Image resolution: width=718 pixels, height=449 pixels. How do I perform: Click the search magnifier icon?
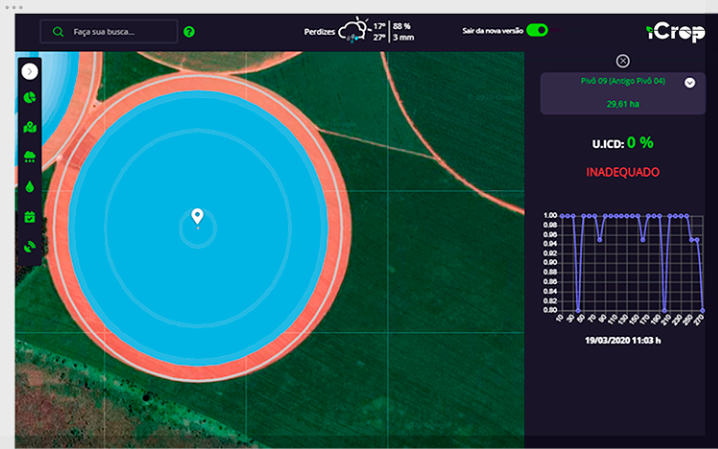coord(57,31)
